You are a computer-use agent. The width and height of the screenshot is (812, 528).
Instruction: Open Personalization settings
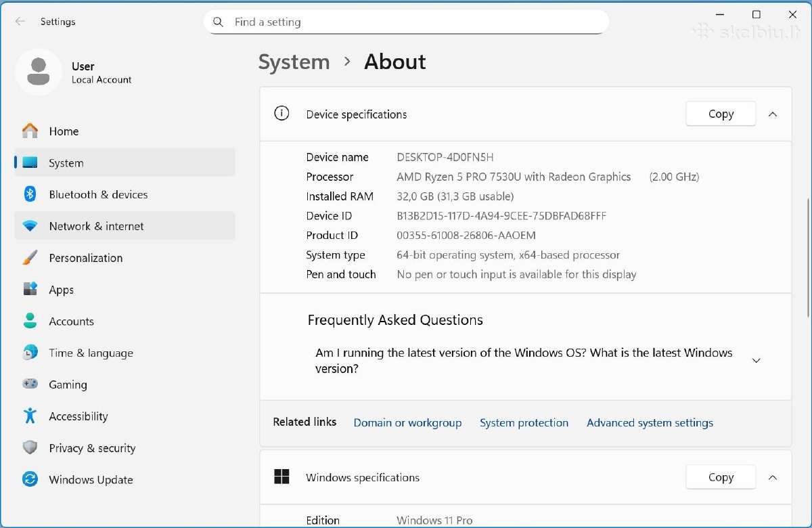point(125,258)
